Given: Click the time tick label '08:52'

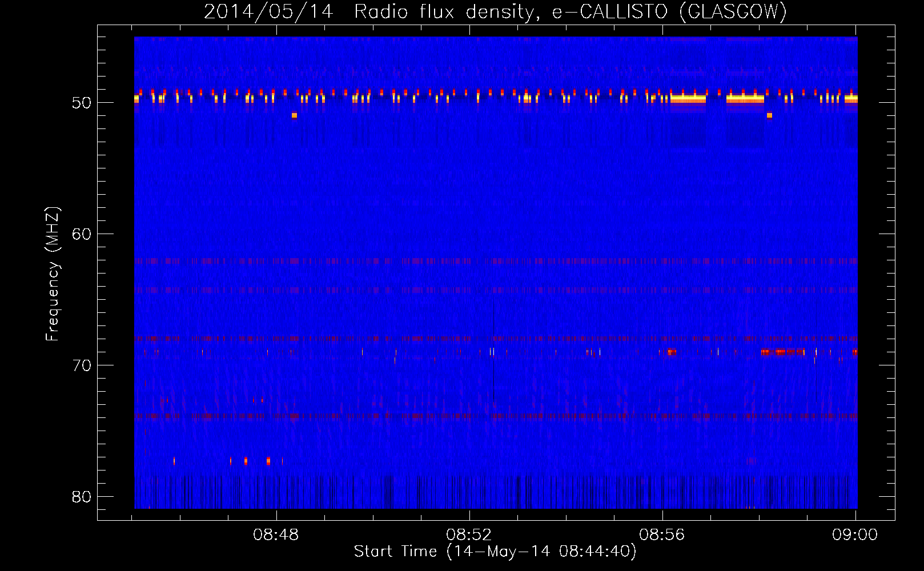Looking at the screenshot, I should coord(469,535).
